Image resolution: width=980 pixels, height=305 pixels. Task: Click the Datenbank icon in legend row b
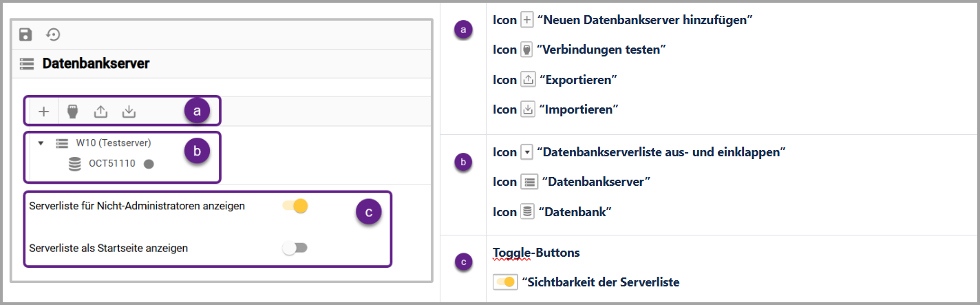point(528,212)
